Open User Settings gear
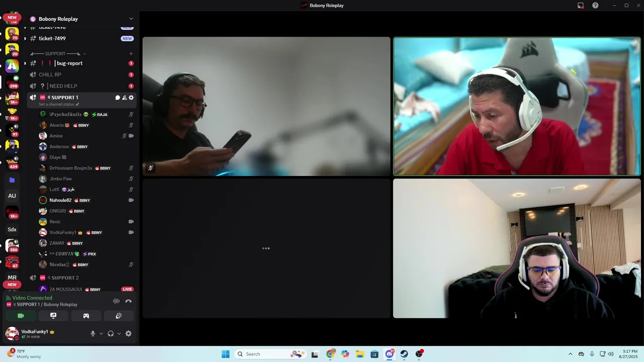 point(128,333)
